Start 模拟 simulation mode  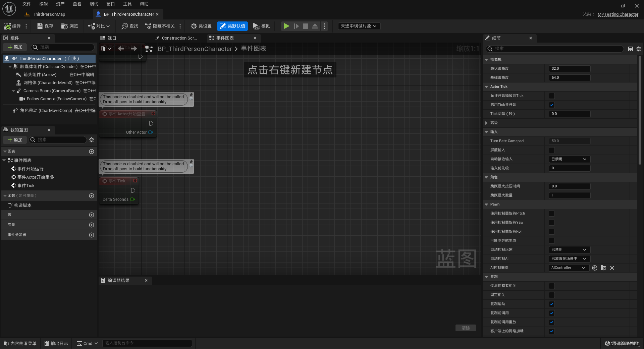coord(262,26)
